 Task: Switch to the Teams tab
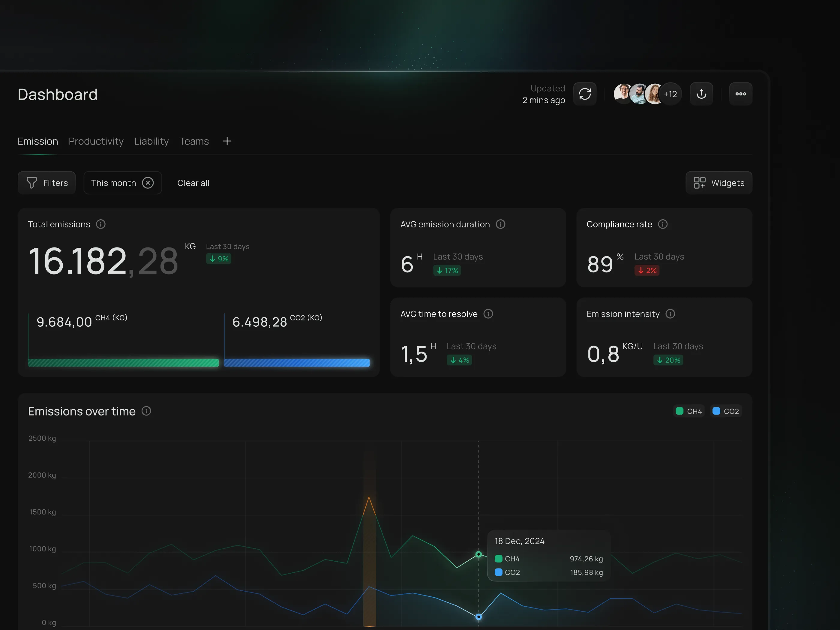pos(194,141)
